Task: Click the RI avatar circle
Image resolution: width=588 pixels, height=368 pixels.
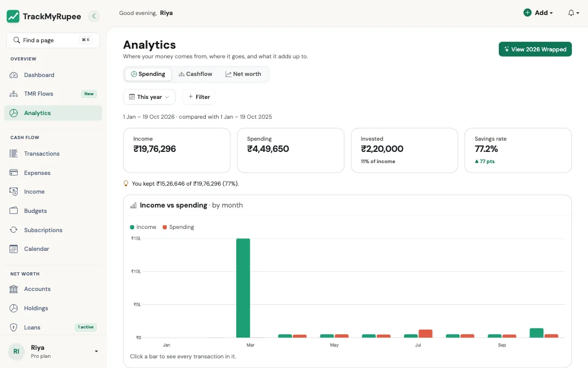Action: point(16,351)
